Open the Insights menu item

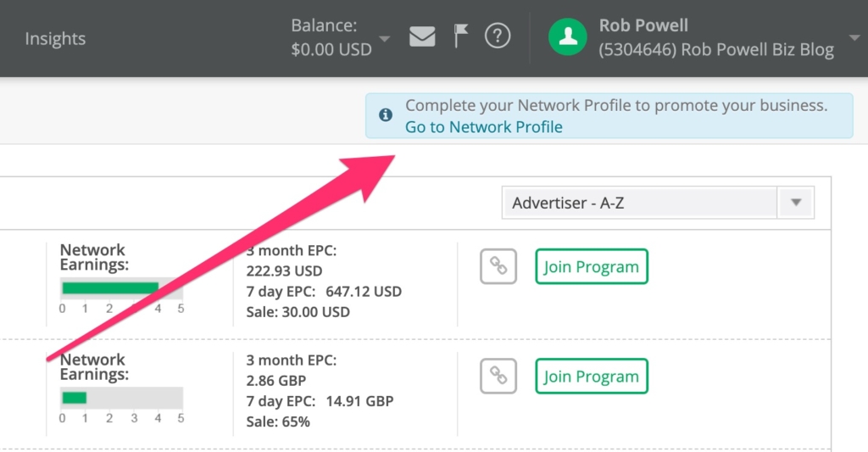[x=55, y=38]
